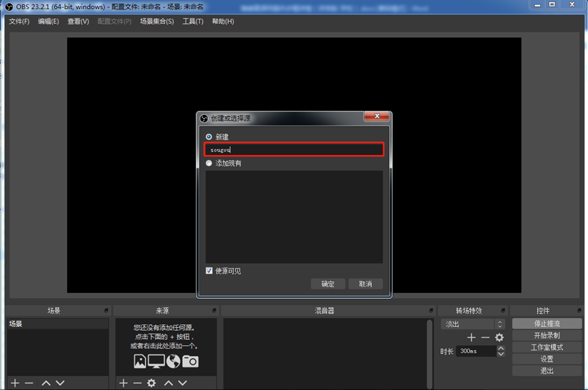Toggle the 使源可见 checkbox
588x390 pixels.
click(x=209, y=270)
